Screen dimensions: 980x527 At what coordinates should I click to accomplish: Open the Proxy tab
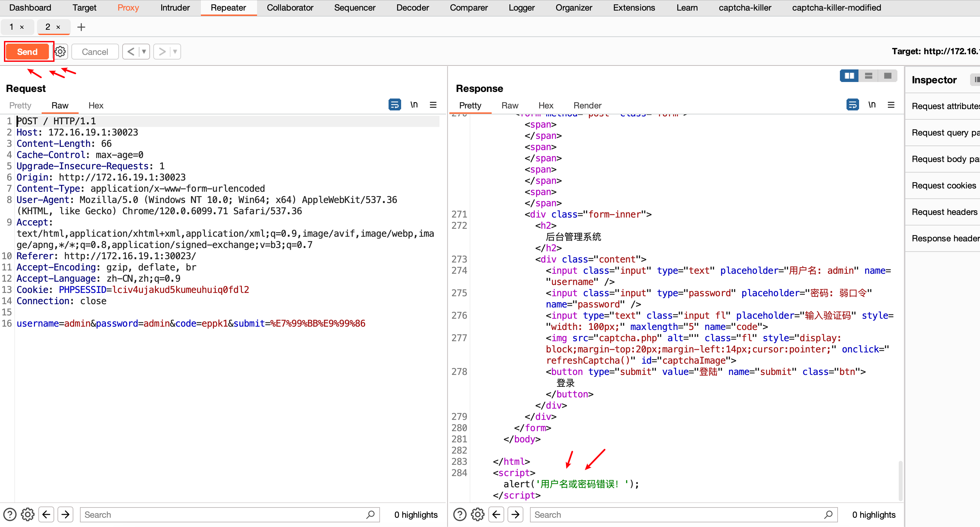coord(128,8)
